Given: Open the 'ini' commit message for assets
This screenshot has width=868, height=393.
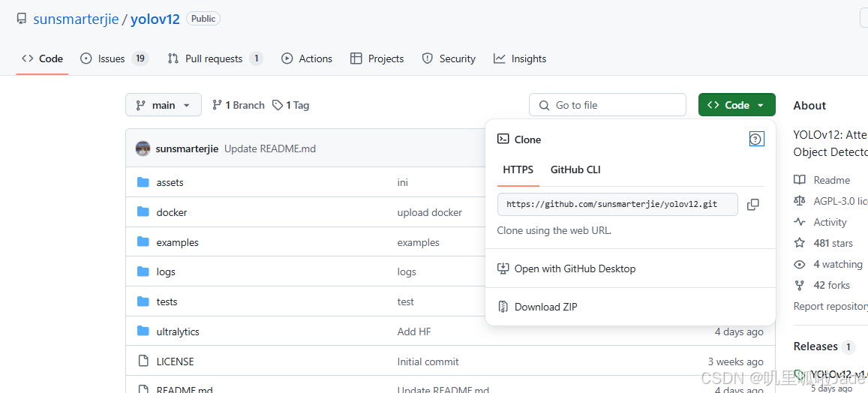Looking at the screenshot, I should coord(402,182).
